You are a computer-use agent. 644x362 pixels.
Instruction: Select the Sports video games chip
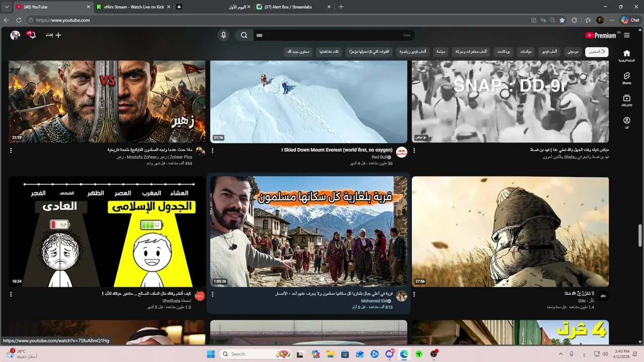click(x=413, y=52)
